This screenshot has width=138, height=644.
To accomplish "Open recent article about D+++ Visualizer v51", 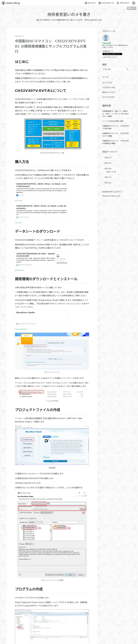I will tap(115, 114).
